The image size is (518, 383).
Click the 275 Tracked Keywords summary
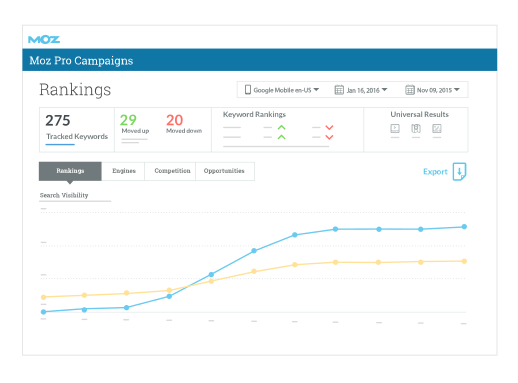pyautogui.click(x=77, y=130)
